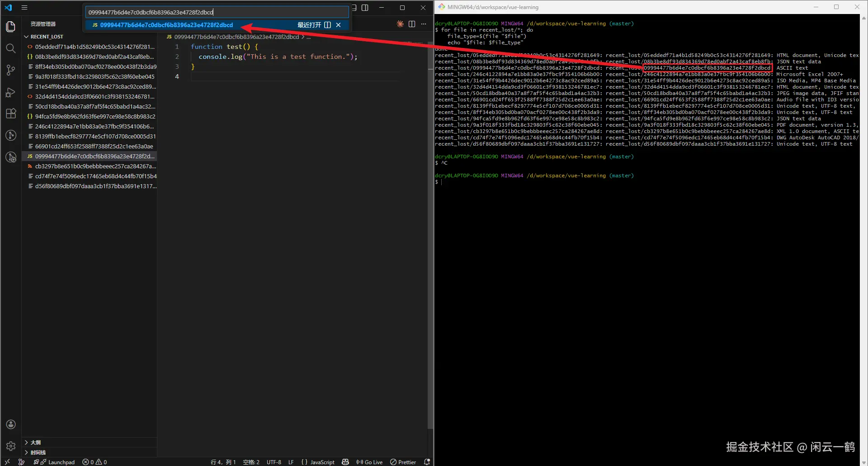Open JSON file 94fca5fd9e8b962fd63f6e997ce98e58c8b983c2
868x466 pixels.
click(90, 116)
